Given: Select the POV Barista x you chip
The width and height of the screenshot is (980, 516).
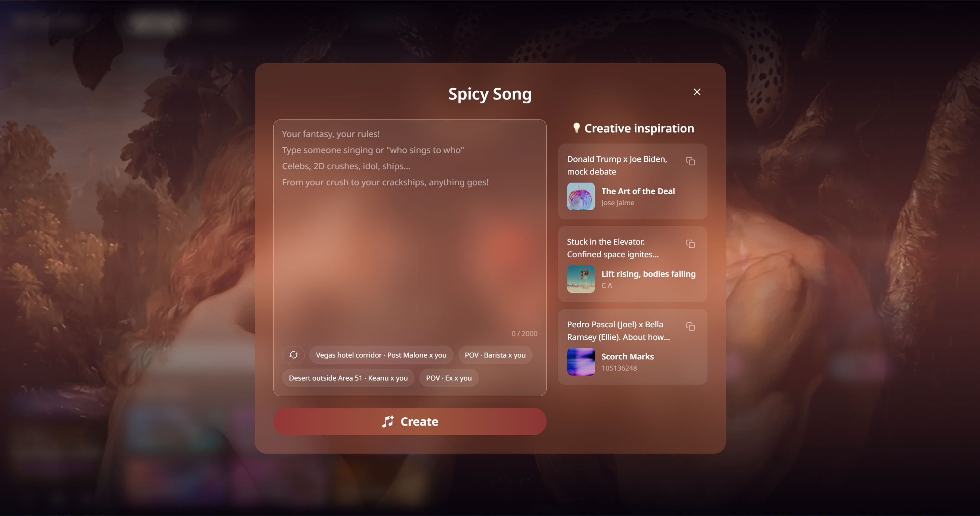Looking at the screenshot, I should [x=495, y=355].
